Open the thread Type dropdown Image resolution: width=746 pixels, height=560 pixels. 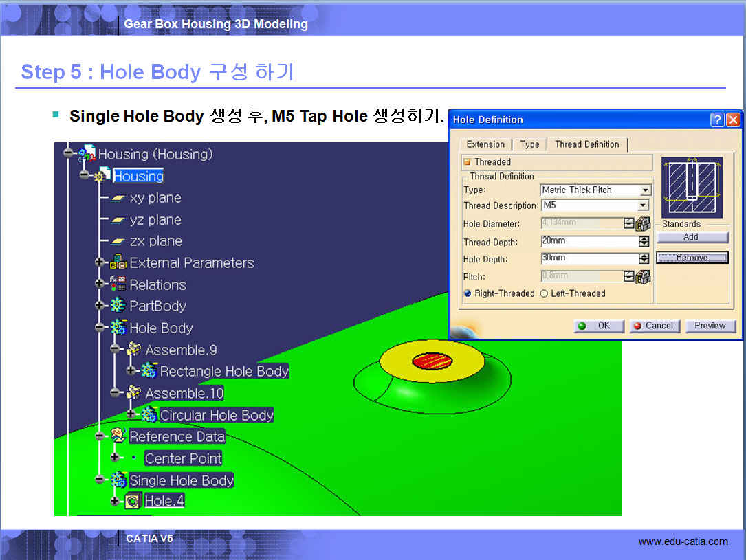(645, 190)
